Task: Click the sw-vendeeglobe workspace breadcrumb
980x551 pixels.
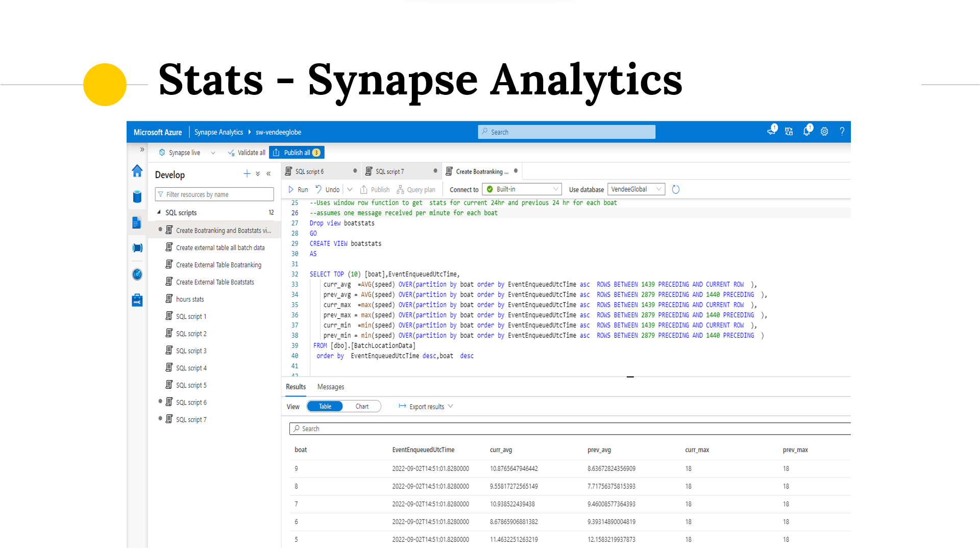Action: tap(278, 132)
